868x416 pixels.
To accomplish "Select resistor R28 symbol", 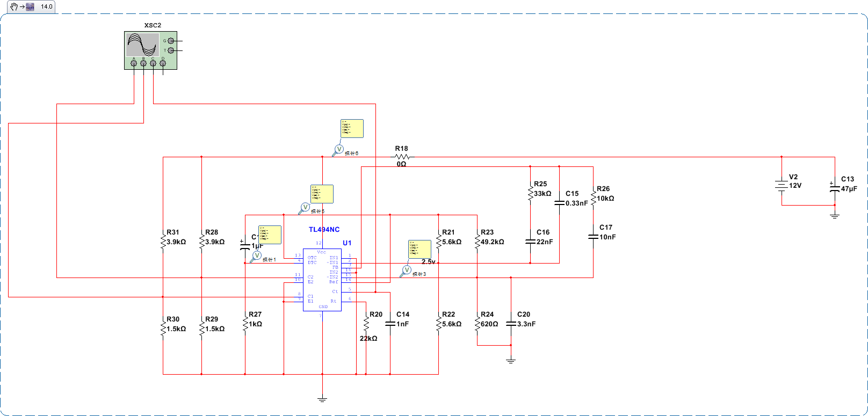I will tap(201, 242).
